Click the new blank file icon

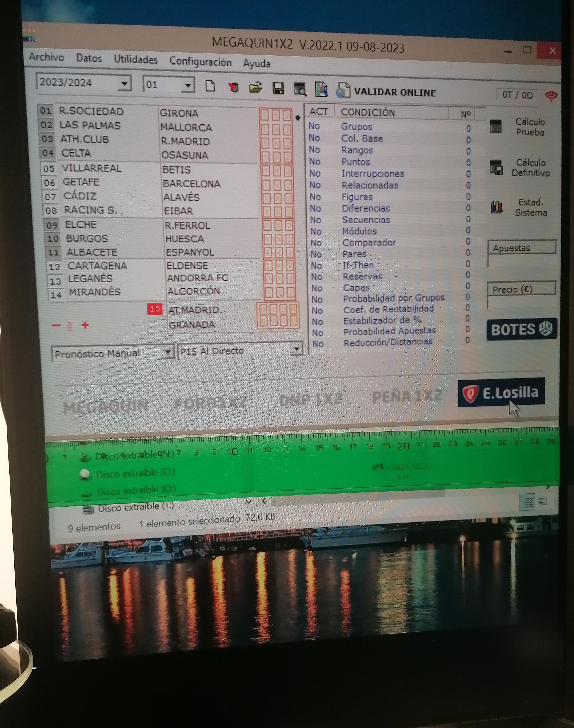210,86
